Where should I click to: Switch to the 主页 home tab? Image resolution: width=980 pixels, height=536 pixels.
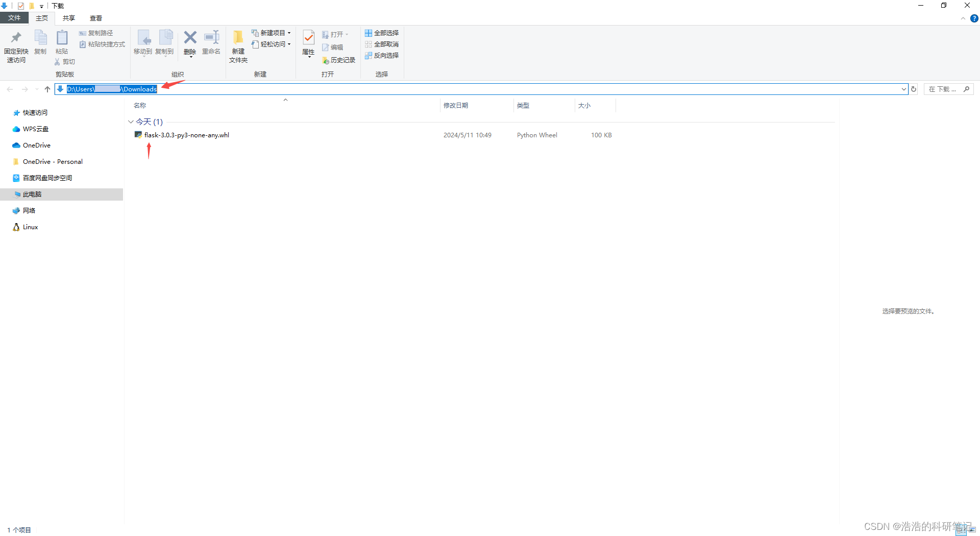click(x=42, y=18)
